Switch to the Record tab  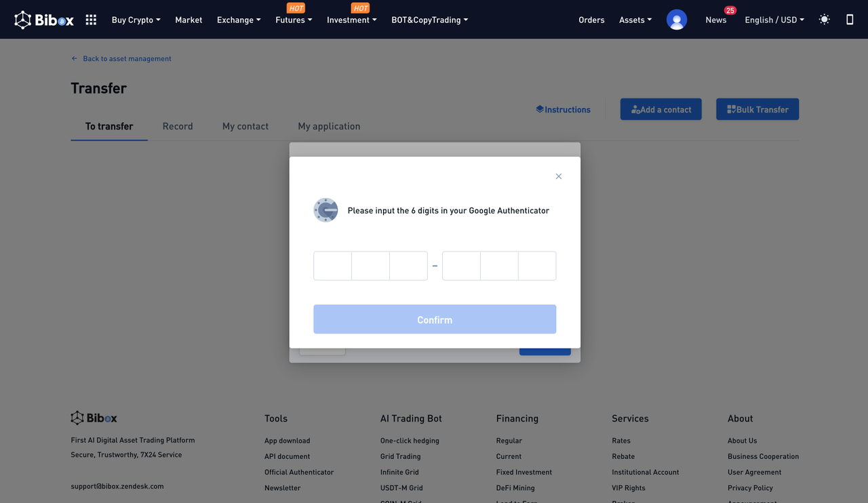coord(178,126)
